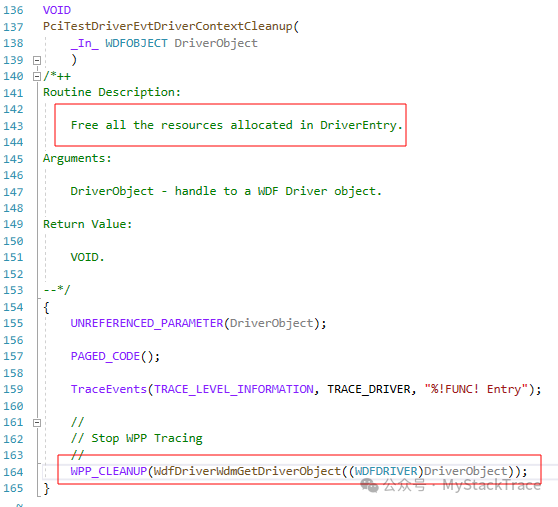Image resolution: width=558 pixels, height=507 pixels.
Task: Click TRACE_DRIVER argument on line 159
Action: (369, 389)
